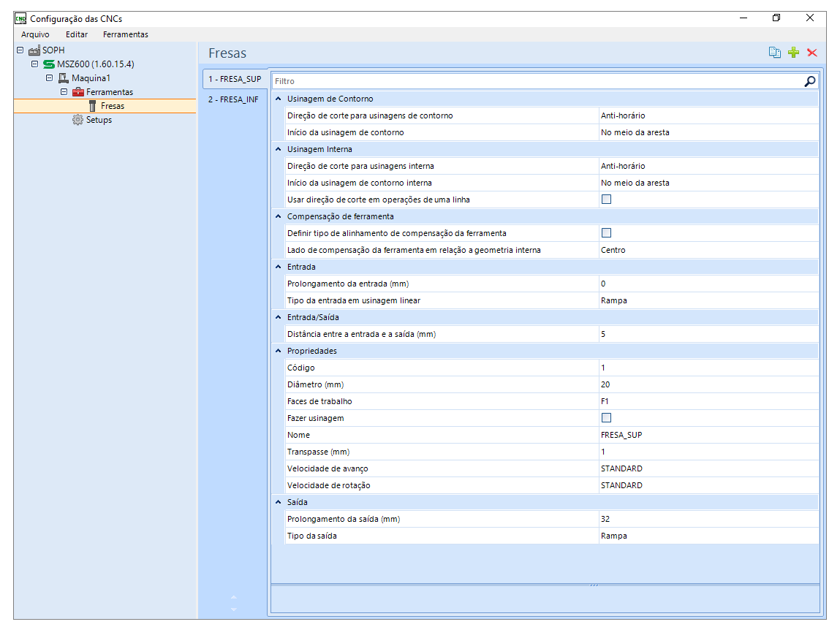Click 'Início da usinagem de contorno' value field
This screenshot has height=638, width=840.
[x=708, y=132]
